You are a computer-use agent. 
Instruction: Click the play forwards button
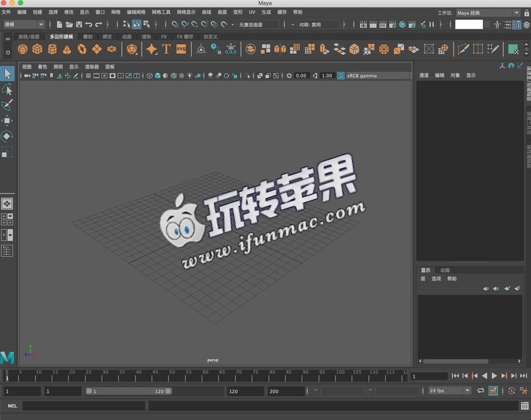[494, 376]
